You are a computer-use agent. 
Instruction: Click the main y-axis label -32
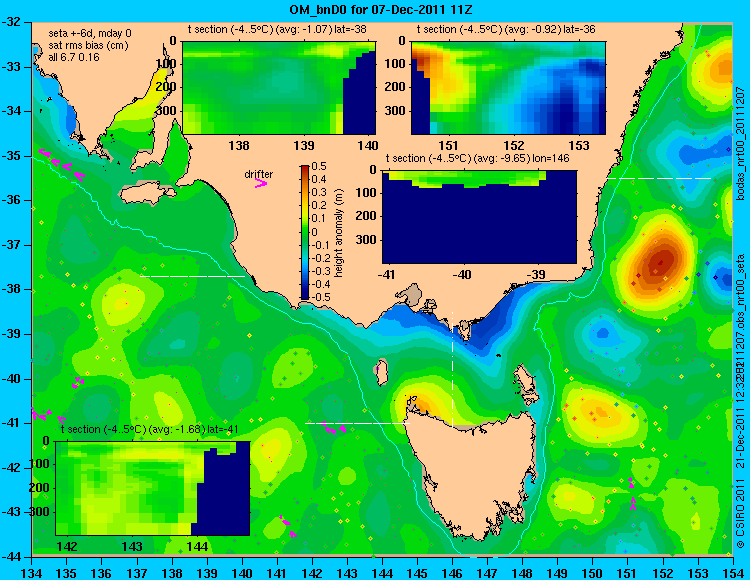tap(13, 22)
